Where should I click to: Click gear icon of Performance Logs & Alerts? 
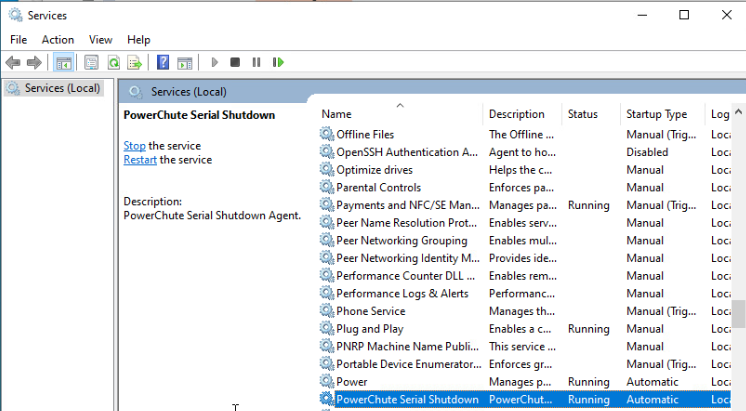point(327,293)
